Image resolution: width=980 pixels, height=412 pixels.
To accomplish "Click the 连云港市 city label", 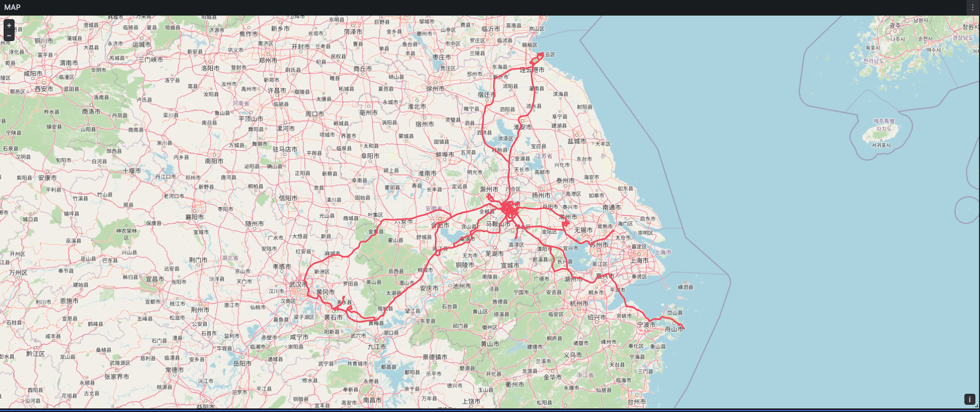I will pos(533,70).
